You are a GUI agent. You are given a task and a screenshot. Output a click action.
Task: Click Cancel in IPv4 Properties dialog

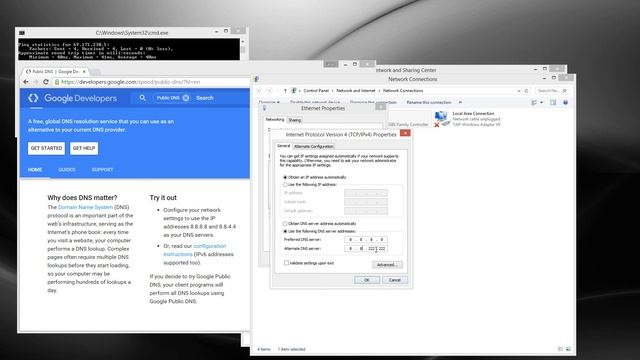394,280
